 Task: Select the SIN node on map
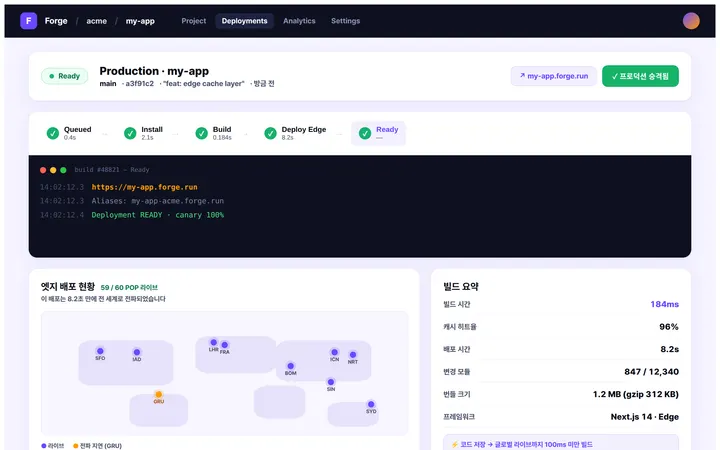[x=331, y=382]
